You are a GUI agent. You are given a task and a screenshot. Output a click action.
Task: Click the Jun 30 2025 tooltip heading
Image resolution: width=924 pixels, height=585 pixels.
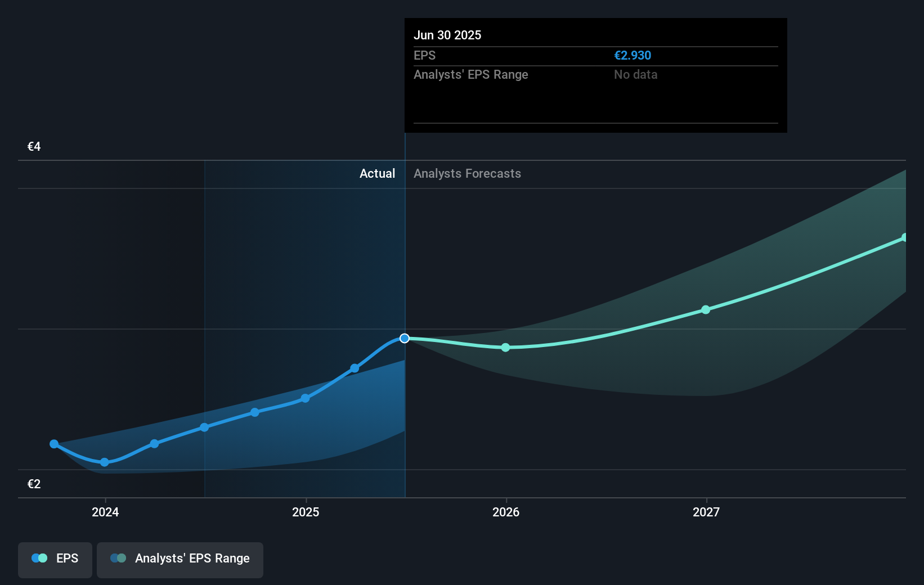click(447, 35)
